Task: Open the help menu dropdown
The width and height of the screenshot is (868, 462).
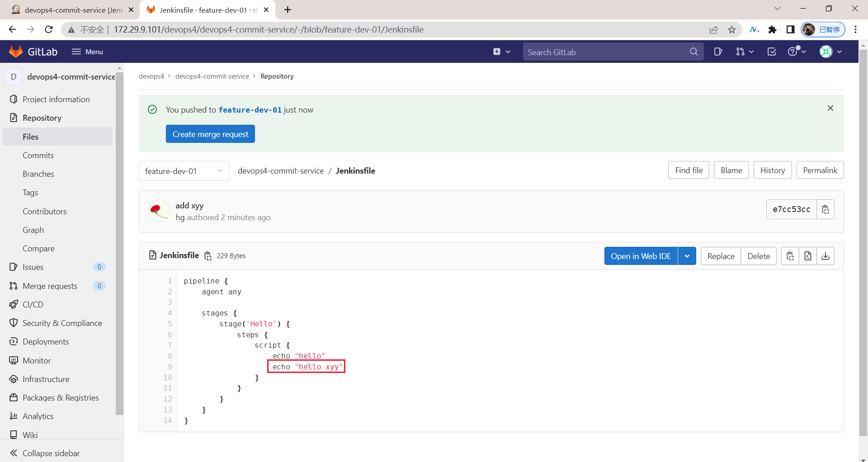Action: pyautogui.click(x=797, y=52)
